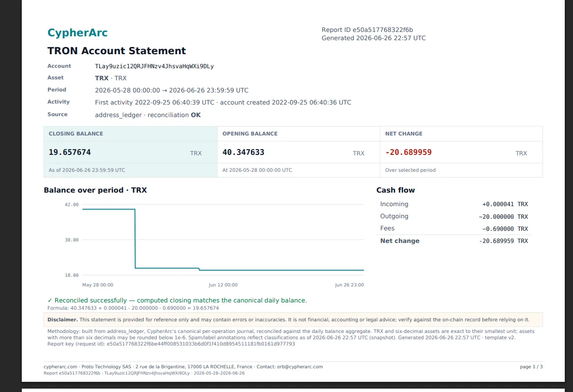The width and height of the screenshot is (573, 392).
Task: Click the Outgoing row label
Action: [x=394, y=216]
